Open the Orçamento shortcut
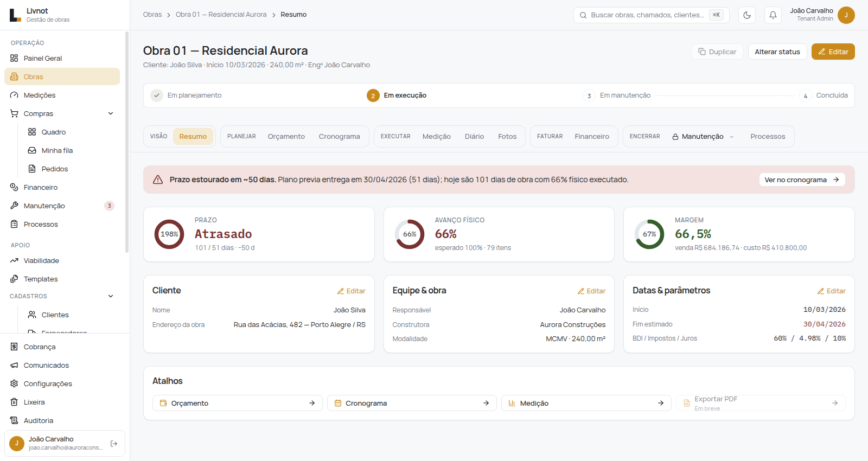Viewport: 868px width, 461px height. tap(238, 403)
